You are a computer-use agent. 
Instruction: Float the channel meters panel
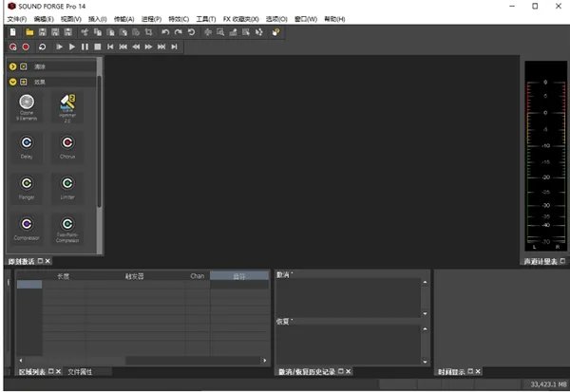click(x=562, y=261)
